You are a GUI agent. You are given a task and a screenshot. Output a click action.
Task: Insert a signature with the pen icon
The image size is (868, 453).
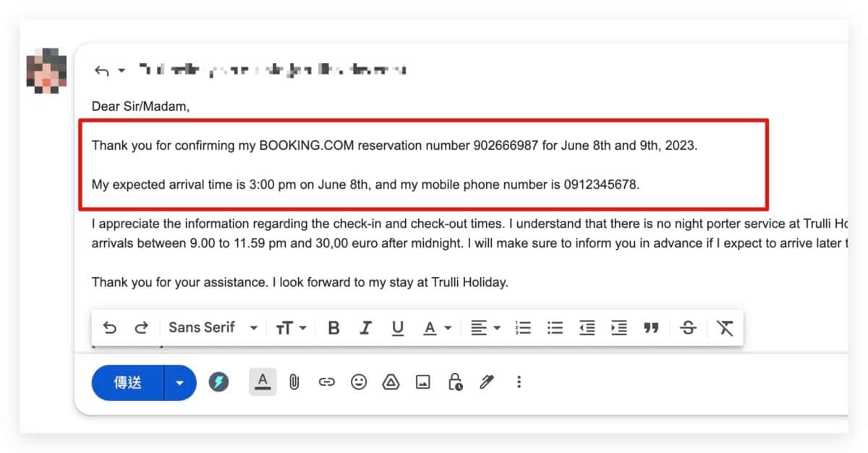(487, 381)
